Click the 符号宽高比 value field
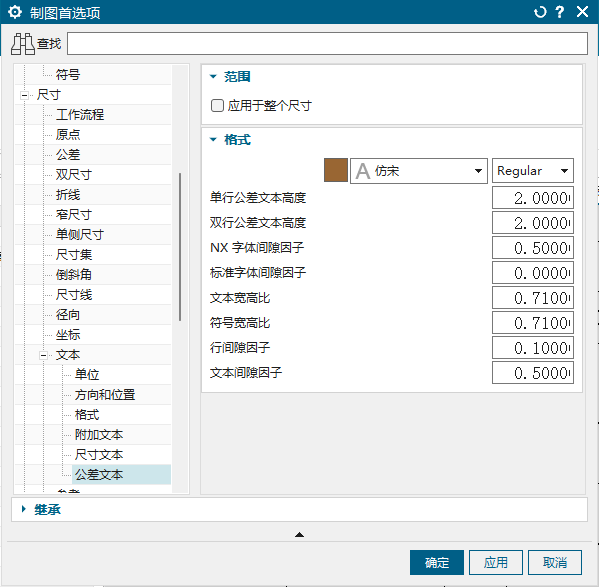 [x=533, y=323]
